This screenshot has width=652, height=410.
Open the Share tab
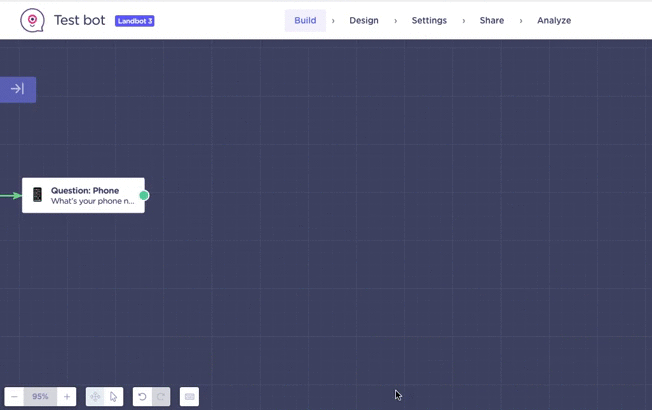(x=491, y=20)
